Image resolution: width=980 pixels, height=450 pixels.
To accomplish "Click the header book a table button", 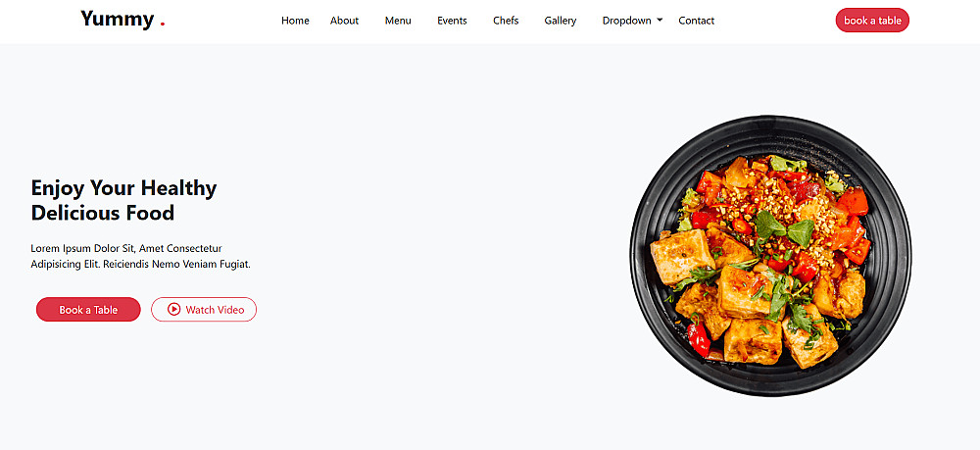I will click(872, 20).
